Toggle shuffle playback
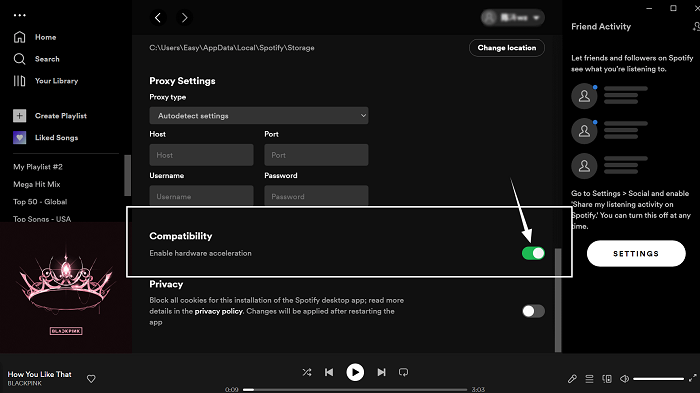The image size is (700, 393). [307, 372]
